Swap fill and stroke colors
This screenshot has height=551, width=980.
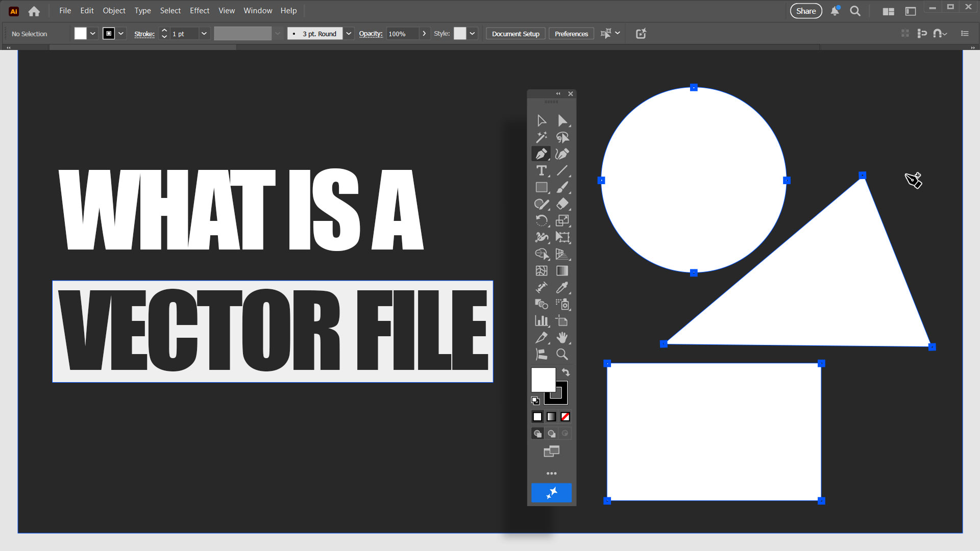pos(566,372)
